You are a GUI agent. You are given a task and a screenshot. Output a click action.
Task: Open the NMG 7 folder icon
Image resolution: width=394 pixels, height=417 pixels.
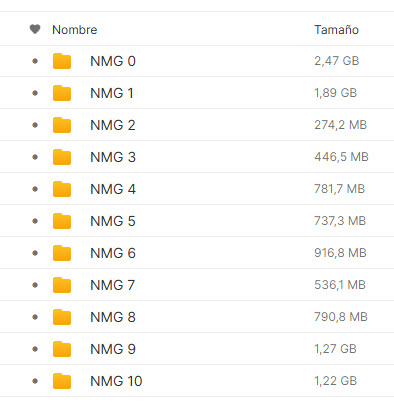point(62,285)
